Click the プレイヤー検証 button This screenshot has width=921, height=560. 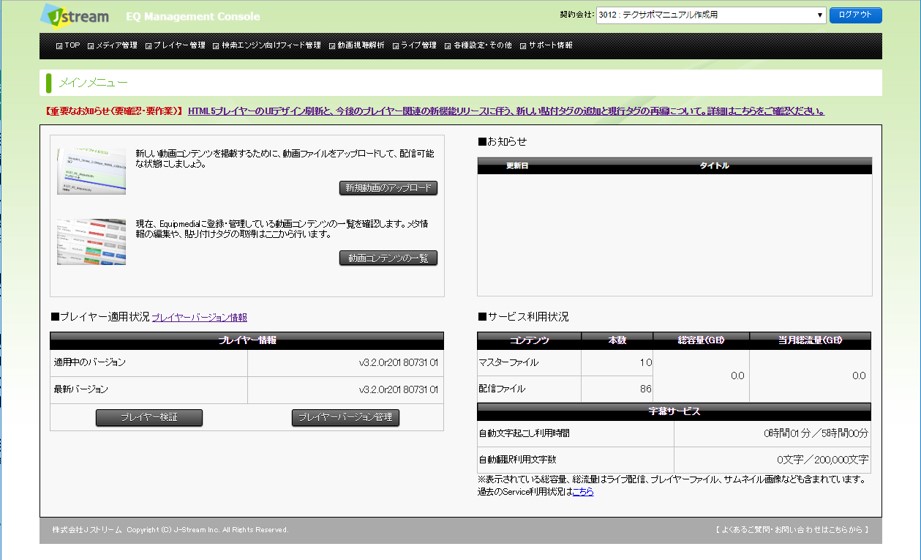coord(149,417)
